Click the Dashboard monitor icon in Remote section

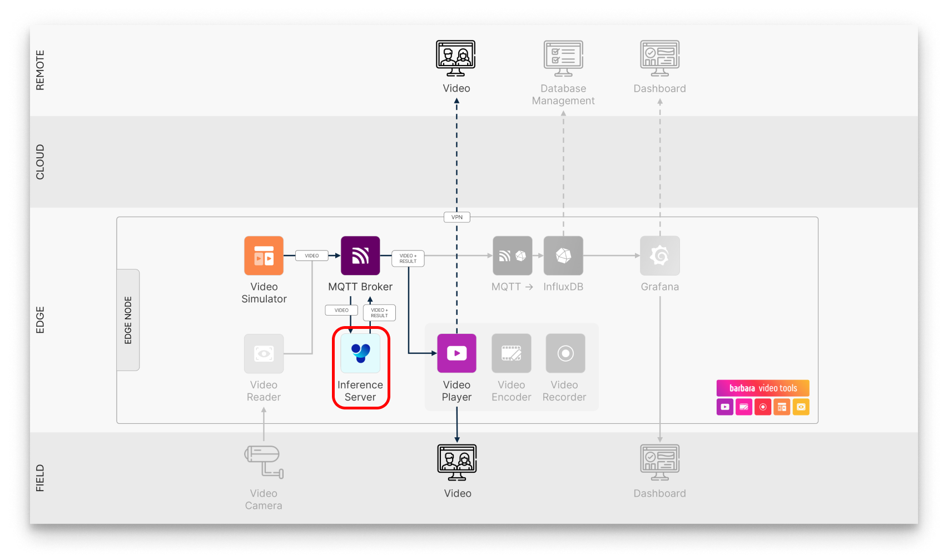point(659,57)
